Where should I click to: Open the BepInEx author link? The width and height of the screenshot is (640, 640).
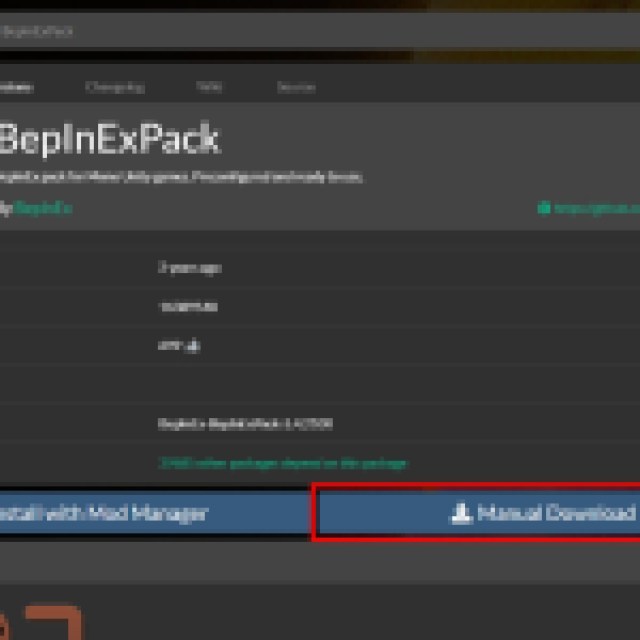43,209
